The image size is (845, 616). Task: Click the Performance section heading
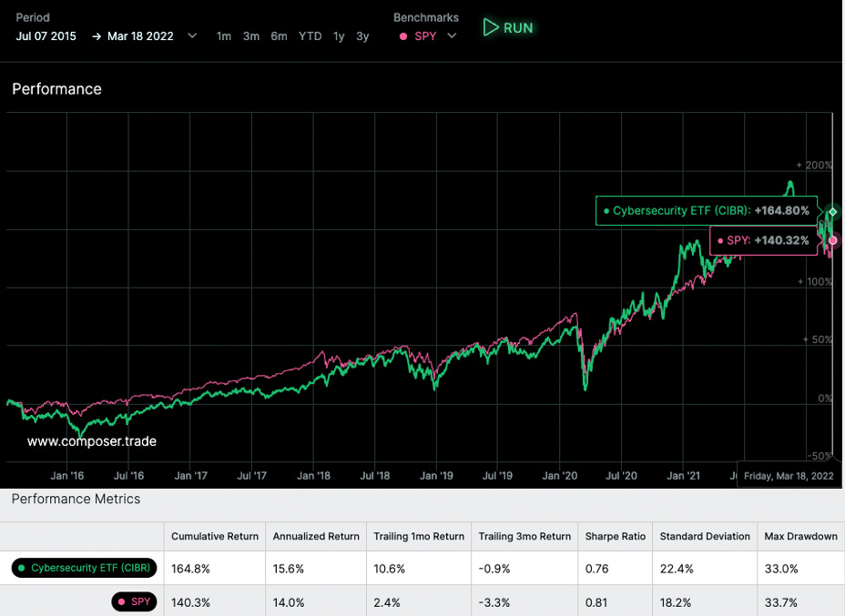click(x=56, y=89)
